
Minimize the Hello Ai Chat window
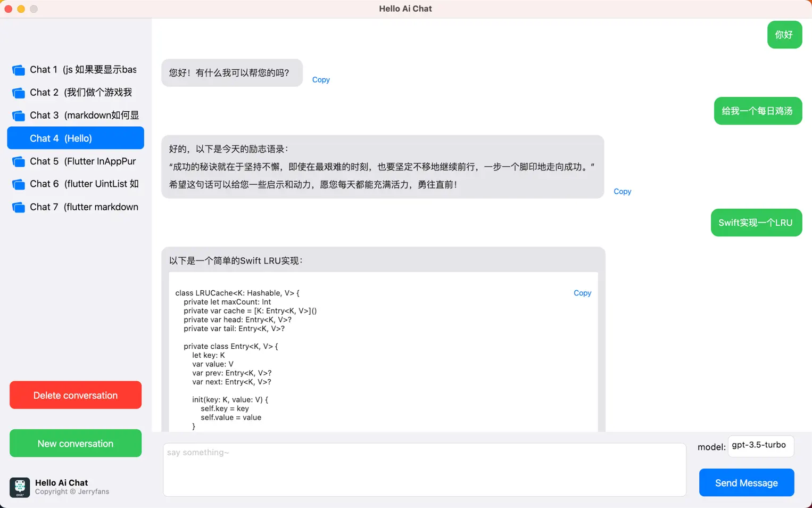[21, 9]
